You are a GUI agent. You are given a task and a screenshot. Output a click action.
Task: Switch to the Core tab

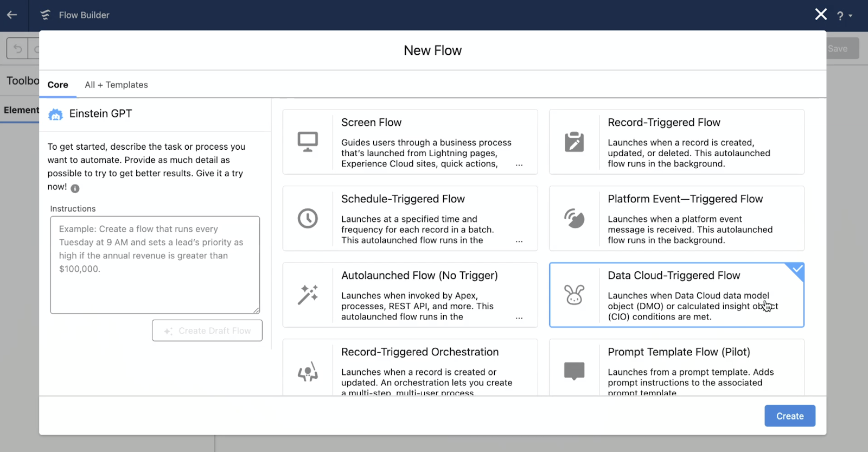pyautogui.click(x=58, y=85)
